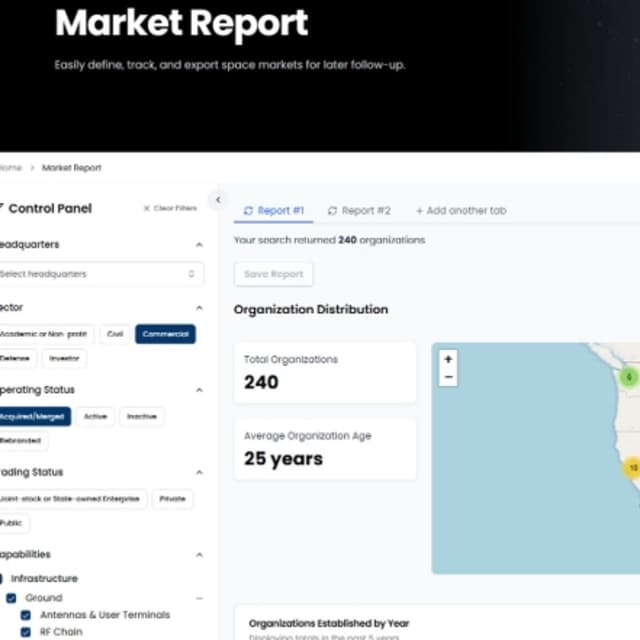Viewport: 640px width, 640px height.
Task: Click the yellow map cluster marker
Action: coord(632,468)
